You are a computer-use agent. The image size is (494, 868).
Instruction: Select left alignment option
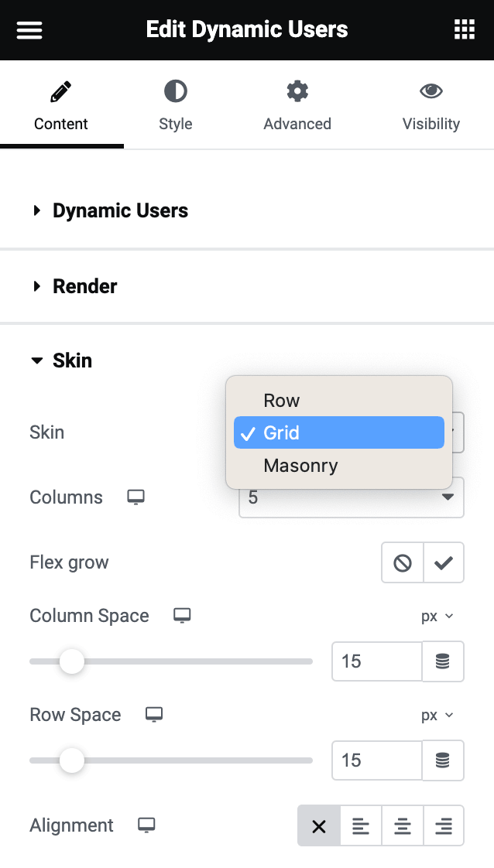click(x=360, y=825)
